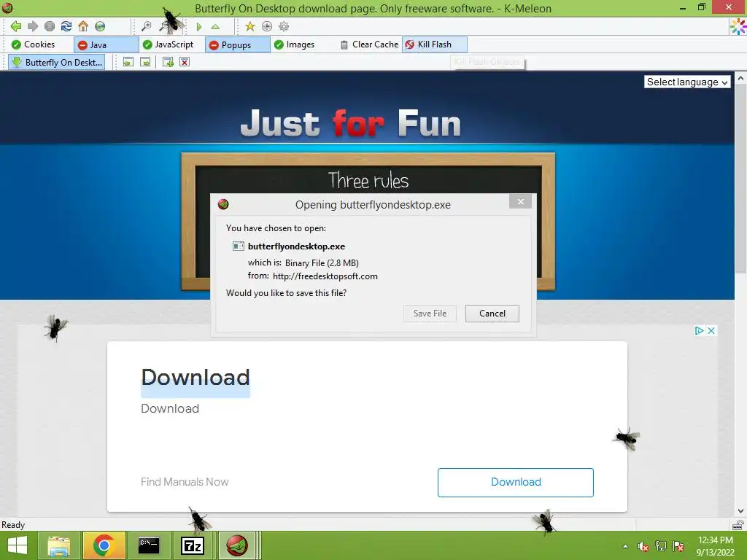The width and height of the screenshot is (747, 560).
Task: Open Windows Start menu
Action: [18, 545]
